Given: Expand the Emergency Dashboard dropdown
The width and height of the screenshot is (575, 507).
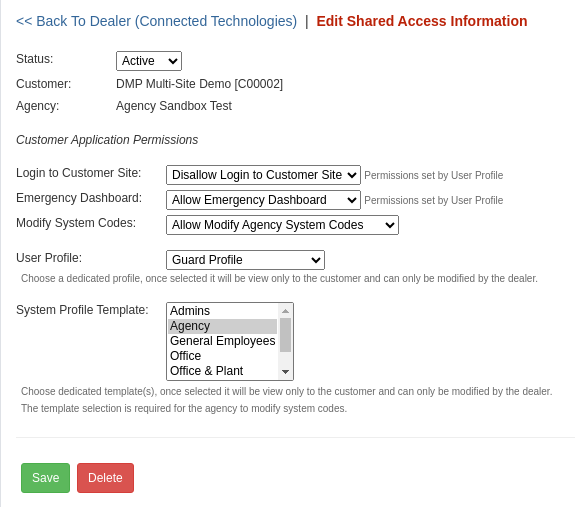Looking at the screenshot, I should [263, 200].
